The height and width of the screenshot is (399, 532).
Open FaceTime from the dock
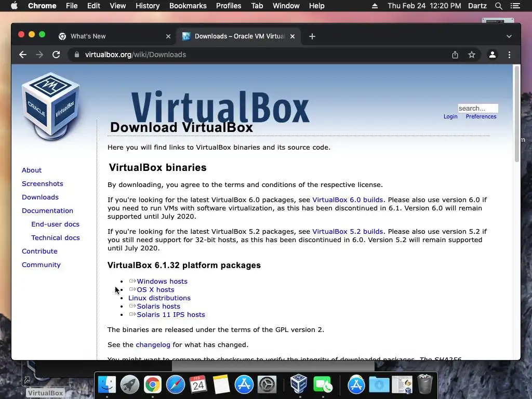pyautogui.click(x=323, y=384)
